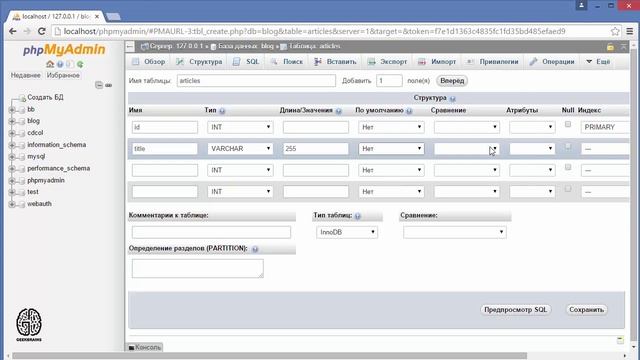
Task: Click collapse-all icon in navigation panel
Action: [99, 85]
